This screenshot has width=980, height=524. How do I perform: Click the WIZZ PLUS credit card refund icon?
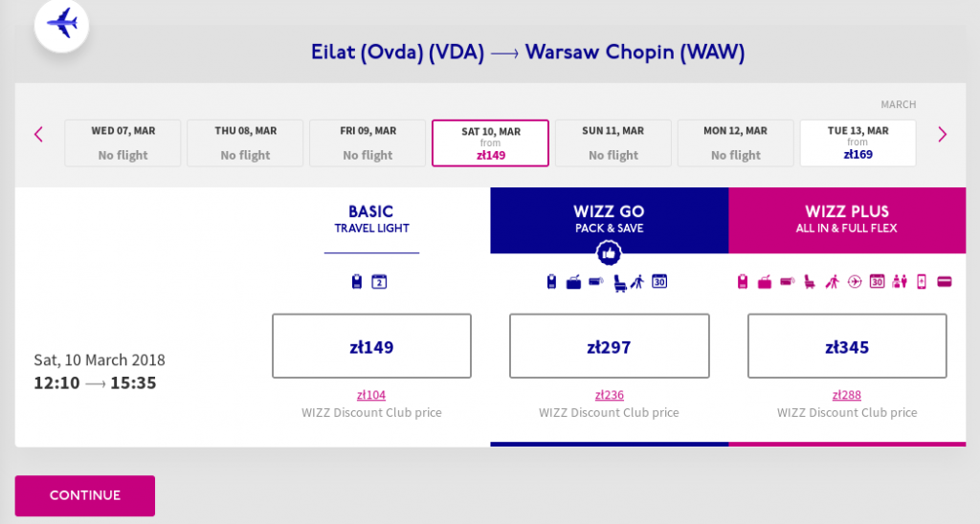(945, 282)
